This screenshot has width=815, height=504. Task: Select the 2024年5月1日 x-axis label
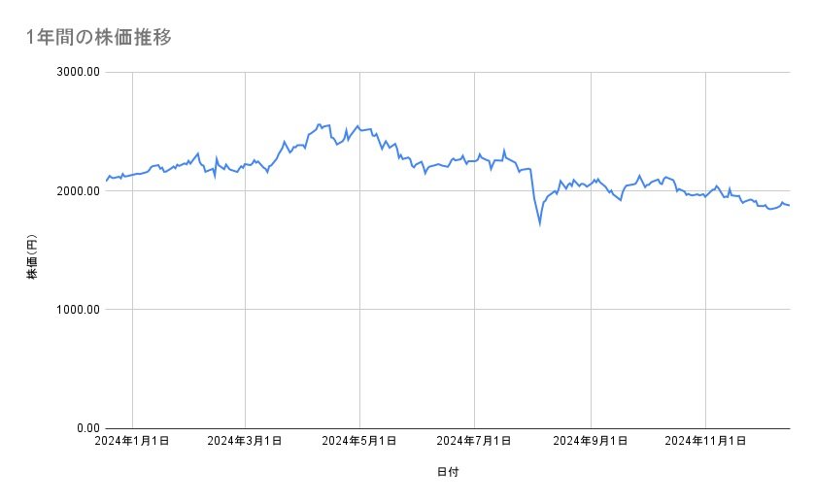[359, 441]
